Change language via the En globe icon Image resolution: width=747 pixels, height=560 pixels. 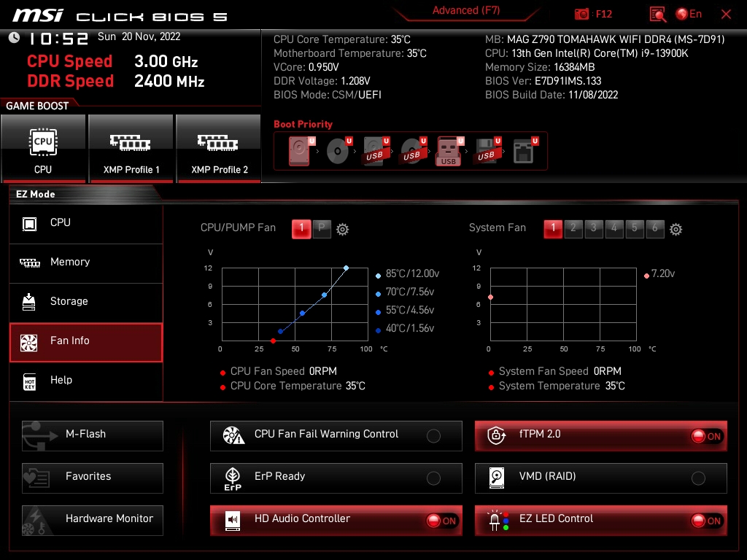[689, 14]
